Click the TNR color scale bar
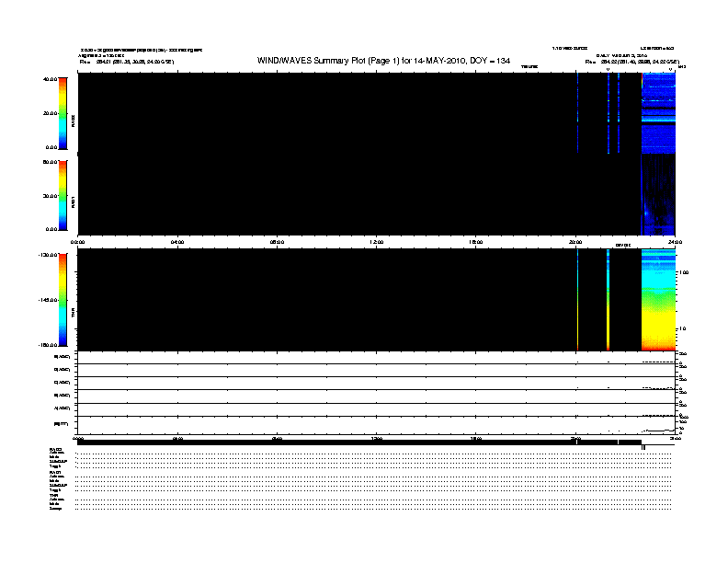The image size is (728, 563). 63,300
